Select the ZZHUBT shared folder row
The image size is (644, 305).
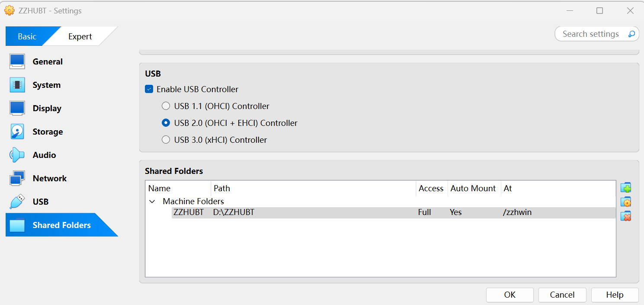point(303,212)
